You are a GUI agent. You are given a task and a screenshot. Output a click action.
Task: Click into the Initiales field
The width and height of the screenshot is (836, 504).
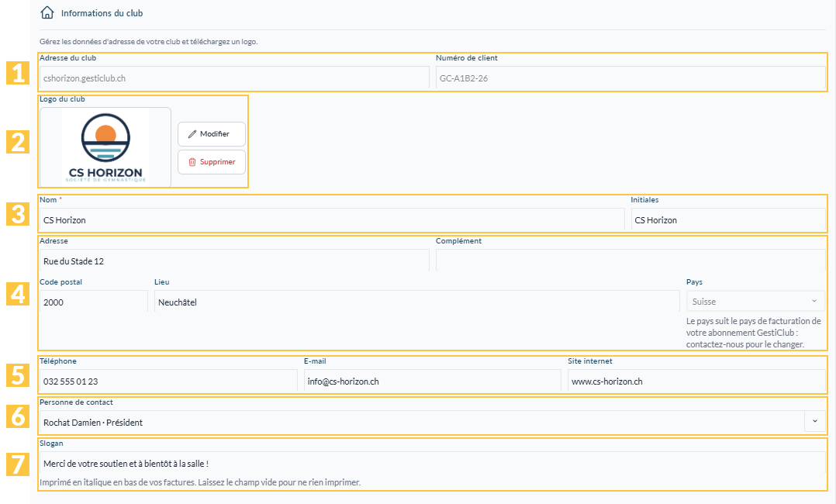tap(728, 219)
